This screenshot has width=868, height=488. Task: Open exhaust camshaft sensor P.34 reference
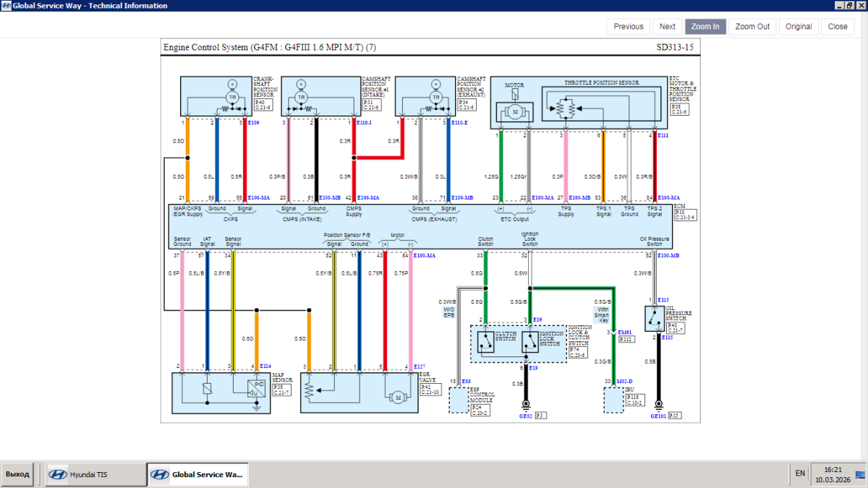point(467,105)
